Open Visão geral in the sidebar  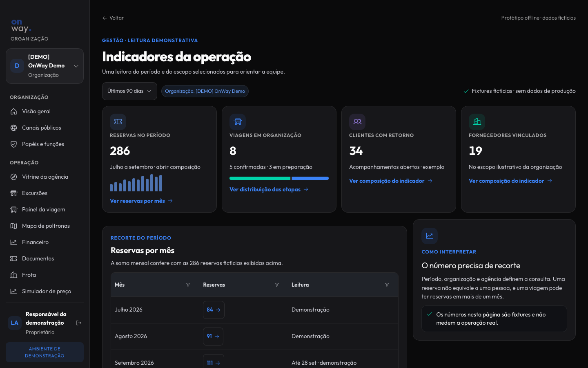click(45, 111)
